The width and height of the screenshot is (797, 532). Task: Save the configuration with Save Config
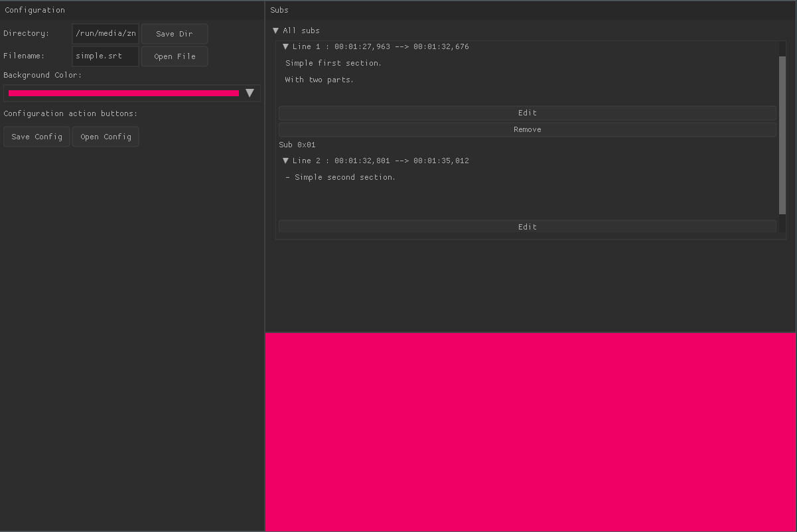coord(36,137)
